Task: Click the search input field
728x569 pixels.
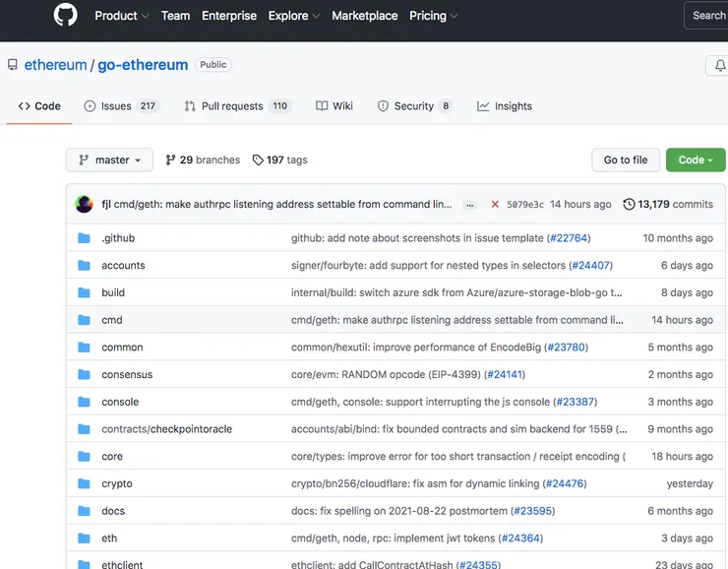Action: point(707,16)
